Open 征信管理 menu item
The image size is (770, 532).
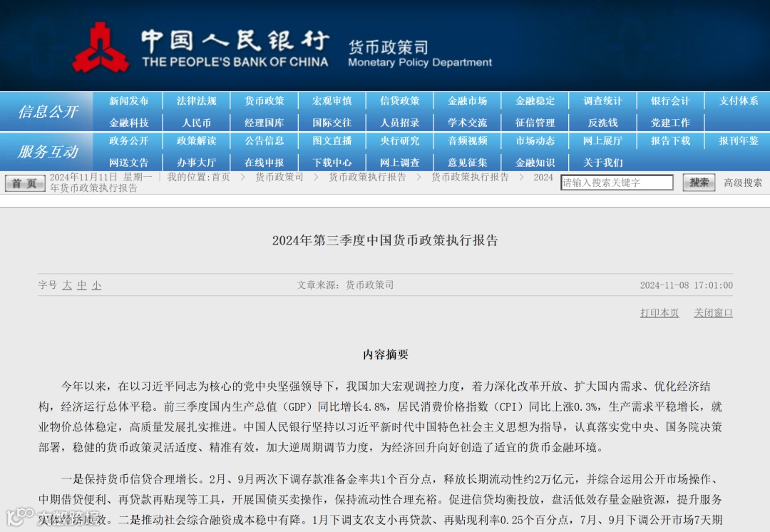tap(535, 123)
